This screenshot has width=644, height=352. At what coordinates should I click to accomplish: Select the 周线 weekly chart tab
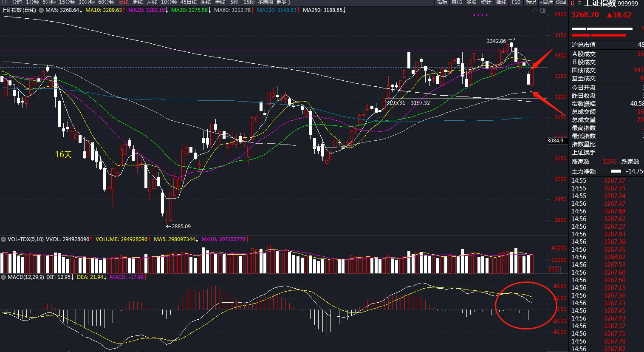(138, 3)
